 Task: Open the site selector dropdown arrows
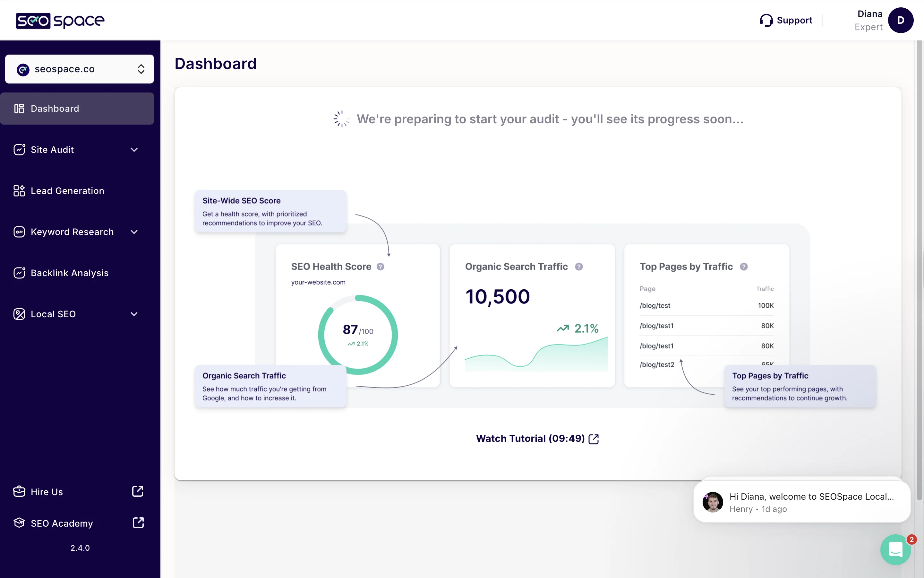[x=141, y=69]
